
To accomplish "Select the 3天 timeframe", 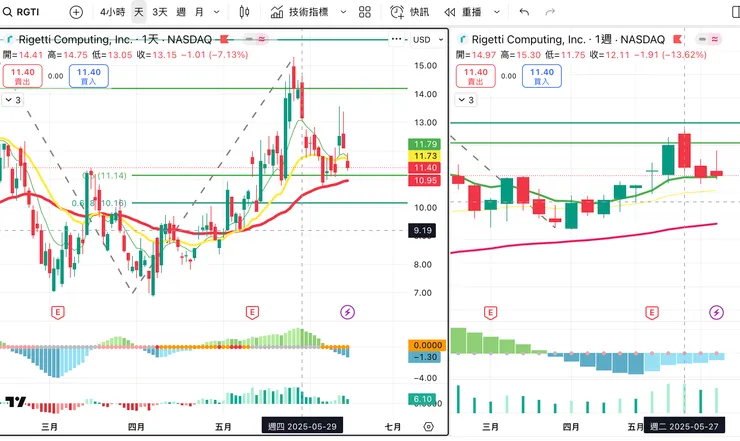I will click(160, 12).
